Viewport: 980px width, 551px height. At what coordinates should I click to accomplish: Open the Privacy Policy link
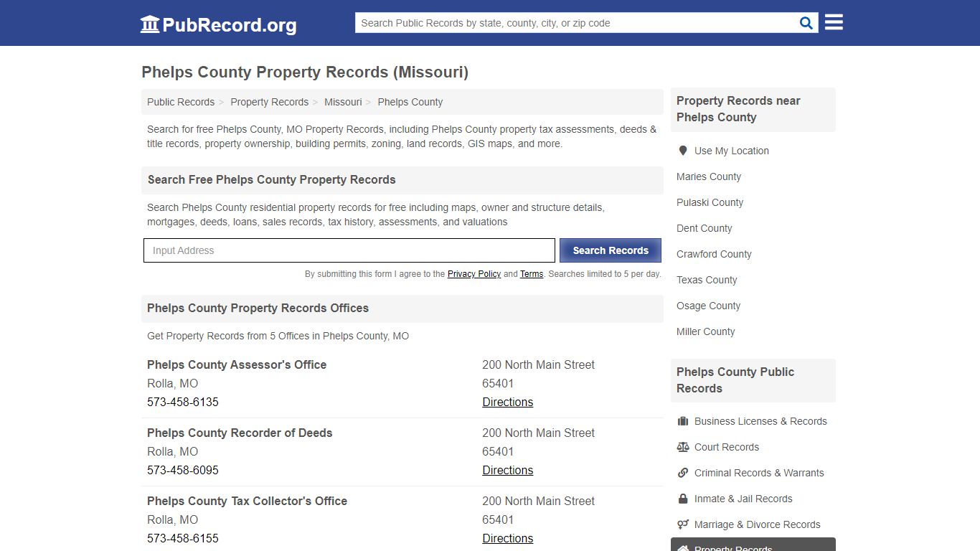(474, 274)
